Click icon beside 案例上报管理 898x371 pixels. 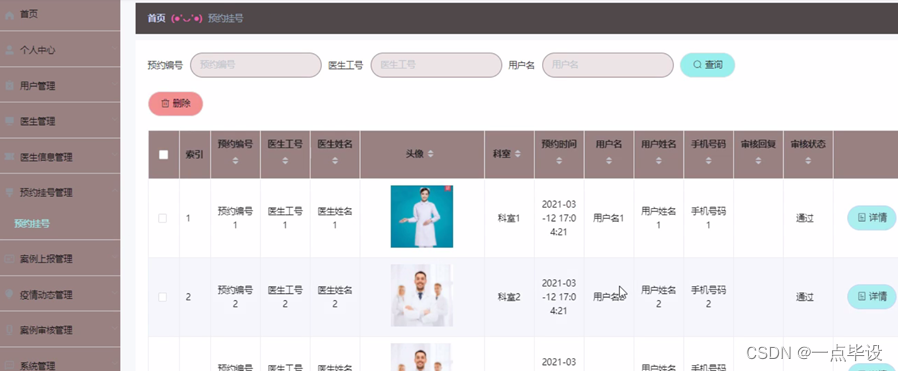click(x=9, y=259)
